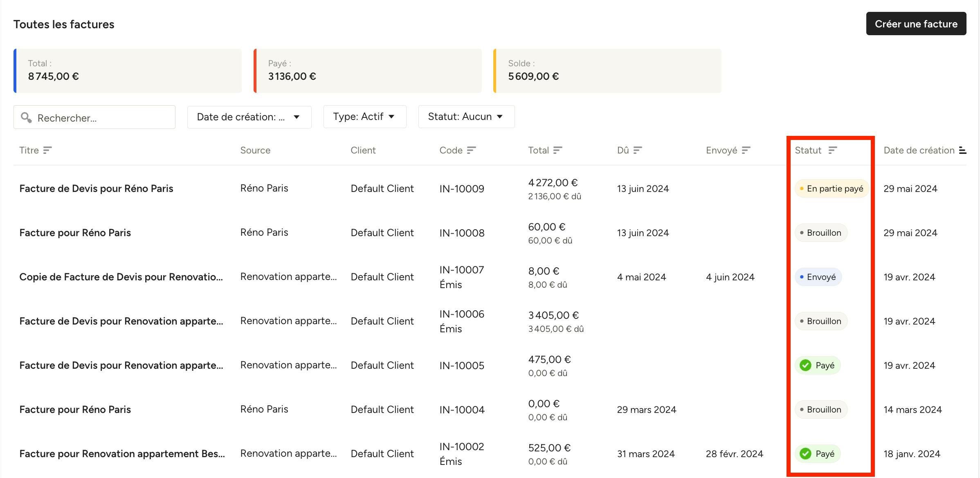
Task: Sort by Envoyé column icon
Action: pyautogui.click(x=746, y=150)
